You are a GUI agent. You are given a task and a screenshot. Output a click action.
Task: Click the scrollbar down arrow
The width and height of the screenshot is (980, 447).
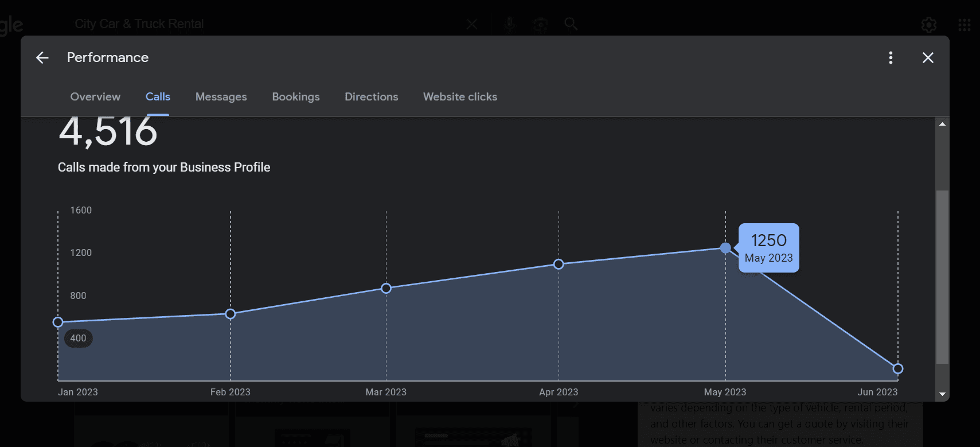[942, 394]
